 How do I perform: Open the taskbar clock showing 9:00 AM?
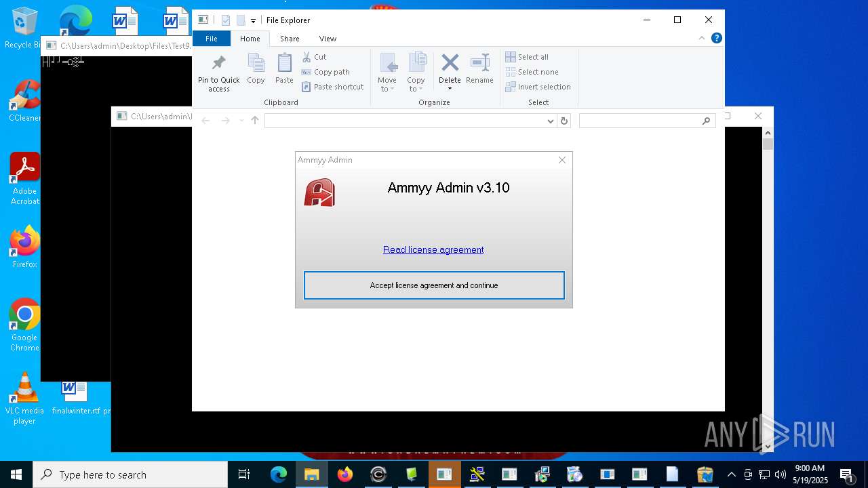click(x=810, y=474)
